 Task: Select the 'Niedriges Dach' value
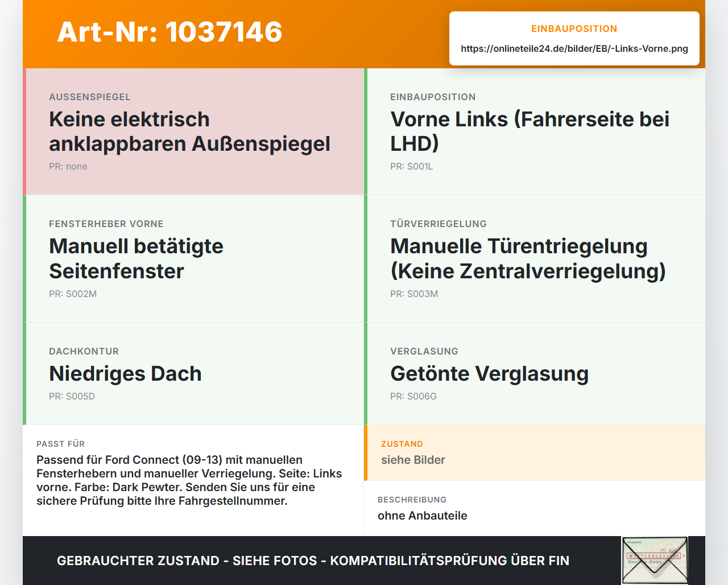point(125,374)
